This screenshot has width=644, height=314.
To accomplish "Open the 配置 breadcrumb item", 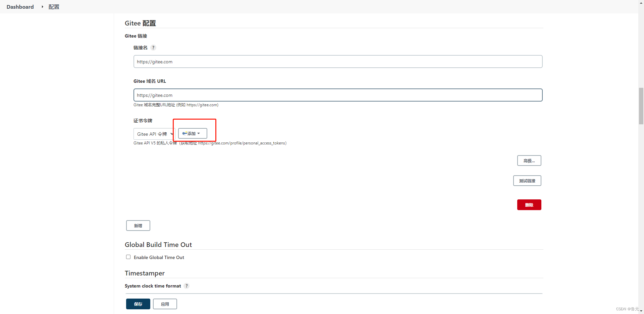I will pyautogui.click(x=54, y=7).
